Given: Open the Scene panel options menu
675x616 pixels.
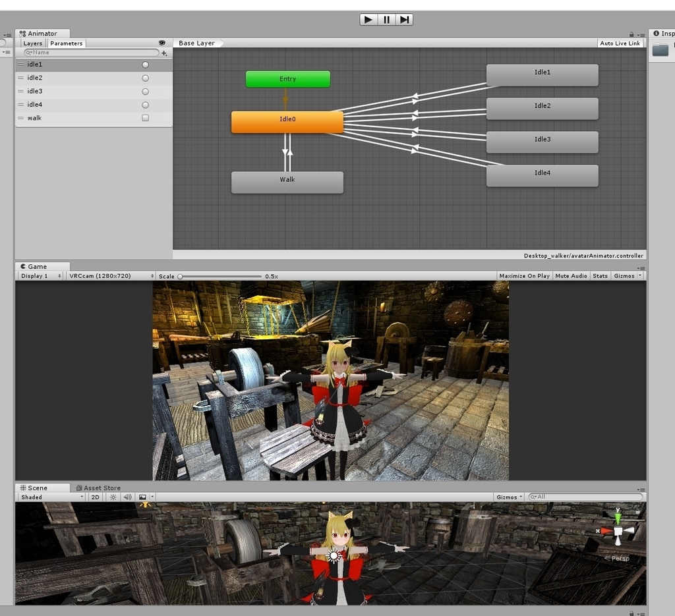Looking at the screenshot, I should [x=641, y=489].
